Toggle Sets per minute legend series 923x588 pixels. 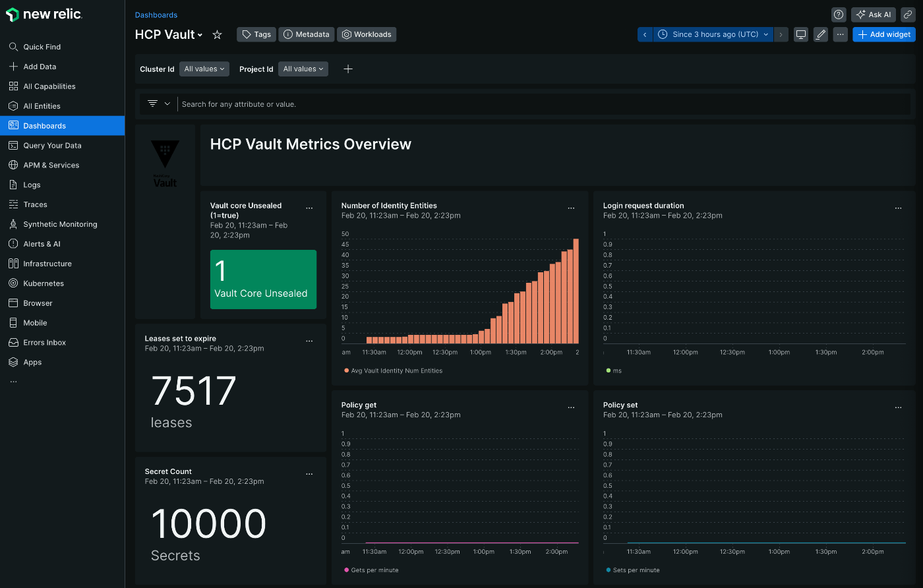[633, 570]
